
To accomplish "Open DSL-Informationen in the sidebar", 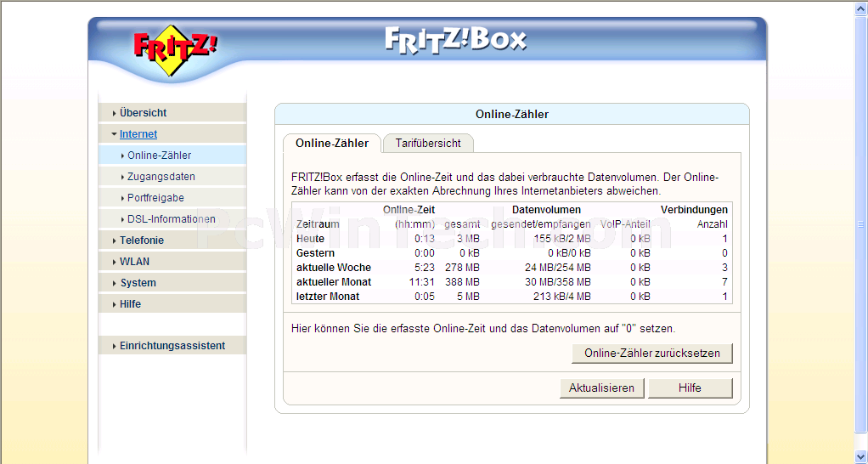I will [x=172, y=218].
